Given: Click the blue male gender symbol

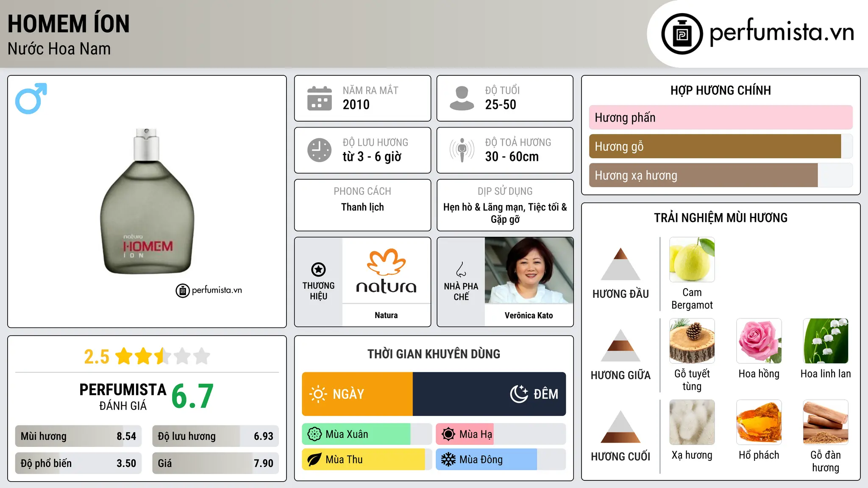Looking at the screenshot, I should click(x=31, y=98).
